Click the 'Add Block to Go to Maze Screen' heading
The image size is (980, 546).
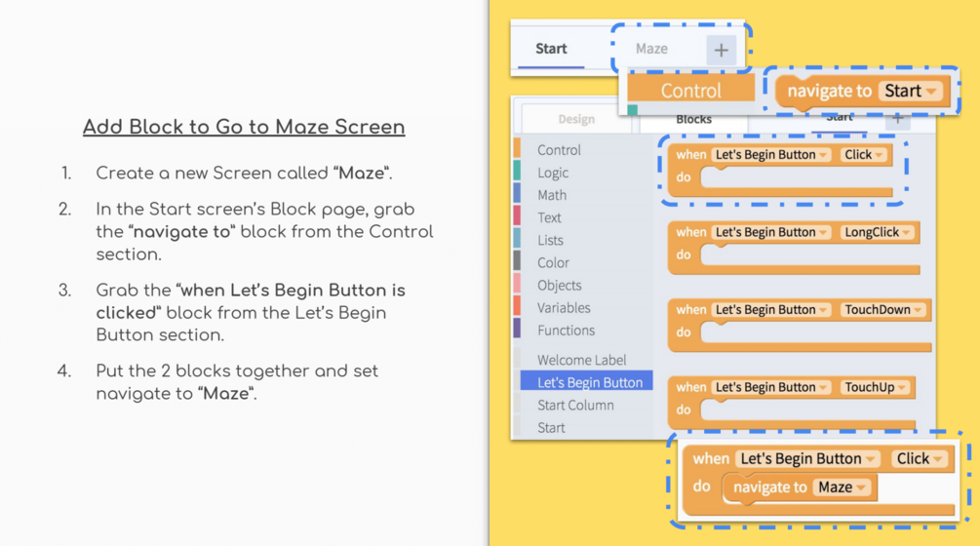[x=244, y=127]
